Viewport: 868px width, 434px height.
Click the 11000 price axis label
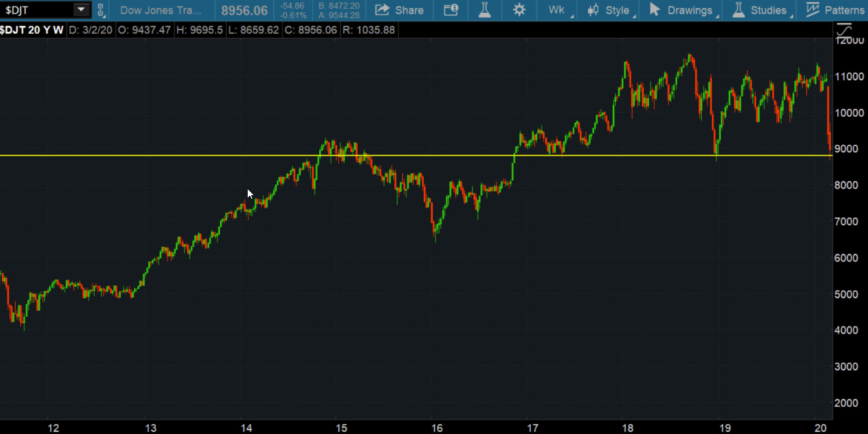point(850,76)
